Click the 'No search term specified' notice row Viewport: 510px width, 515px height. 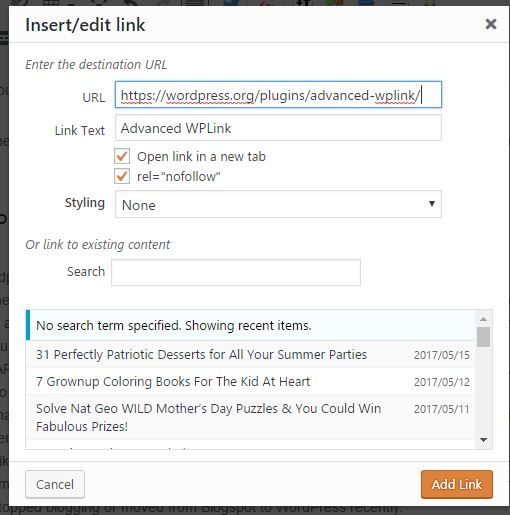[x=250, y=325]
